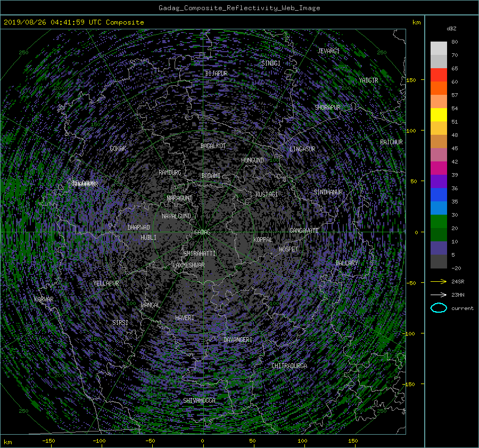Click the light gray 70 dBZ color swatch

439,48
